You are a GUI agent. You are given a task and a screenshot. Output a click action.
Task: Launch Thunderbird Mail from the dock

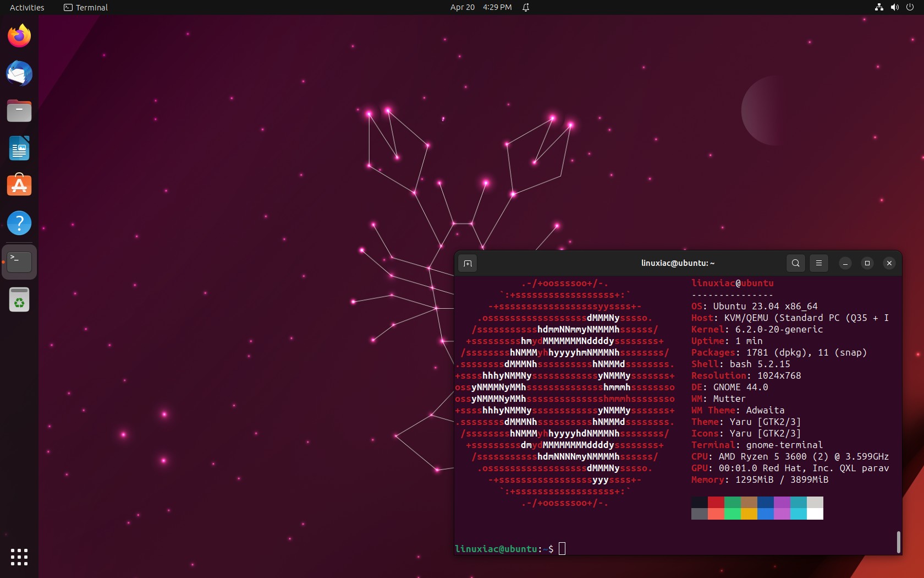tap(19, 73)
